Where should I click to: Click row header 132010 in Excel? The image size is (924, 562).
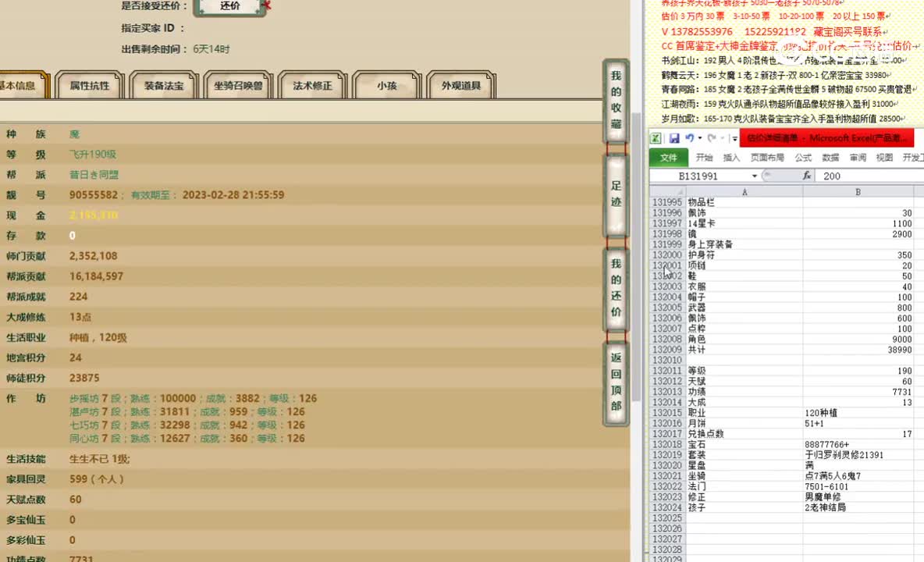(667, 361)
